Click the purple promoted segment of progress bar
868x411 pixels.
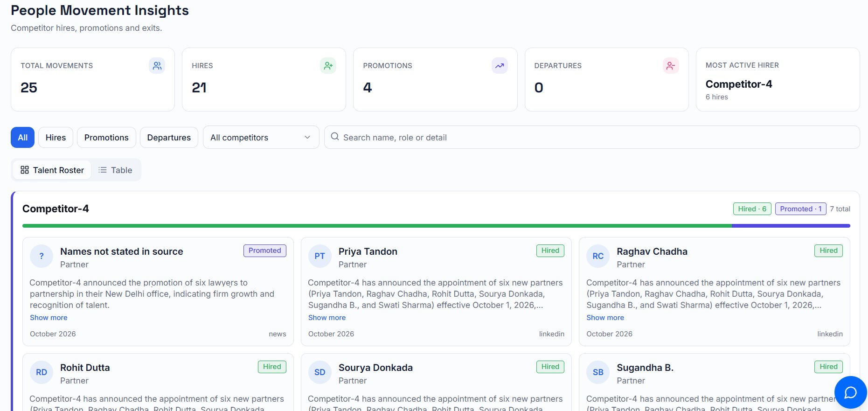tap(791, 226)
